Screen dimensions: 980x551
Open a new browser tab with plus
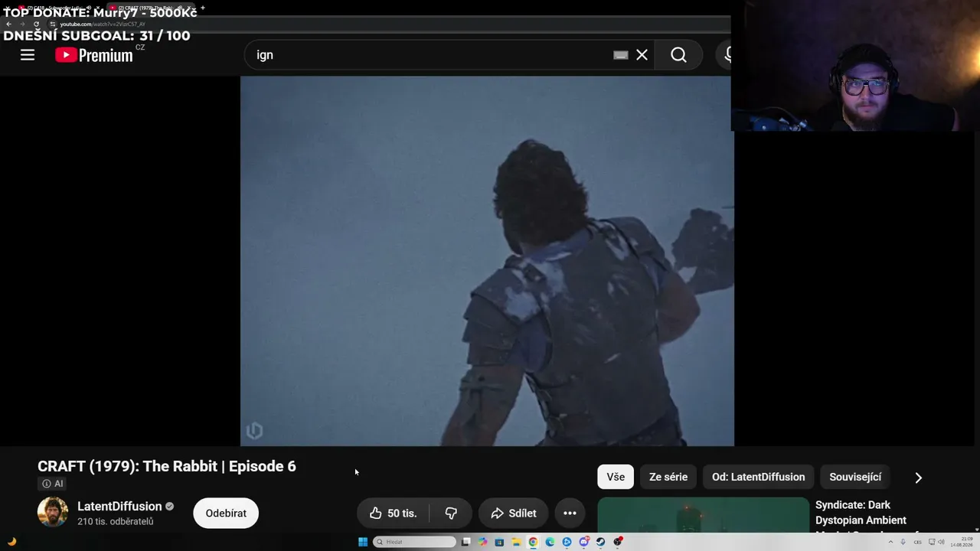[203, 8]
